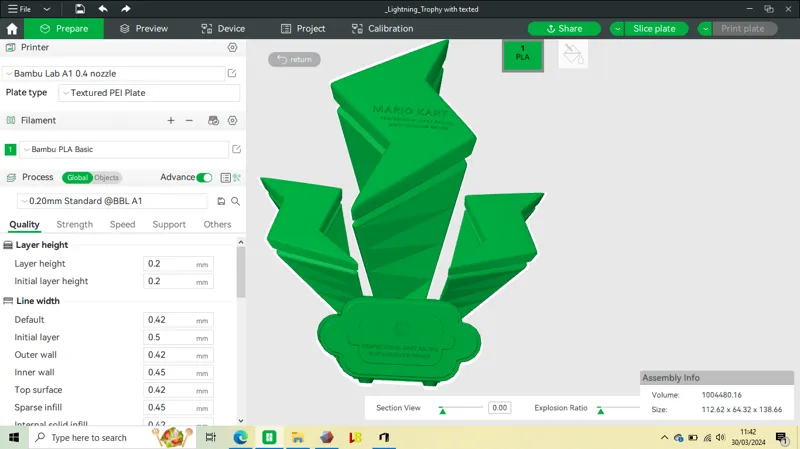
Task: Go to the home screen
Action: click(12, 29)
